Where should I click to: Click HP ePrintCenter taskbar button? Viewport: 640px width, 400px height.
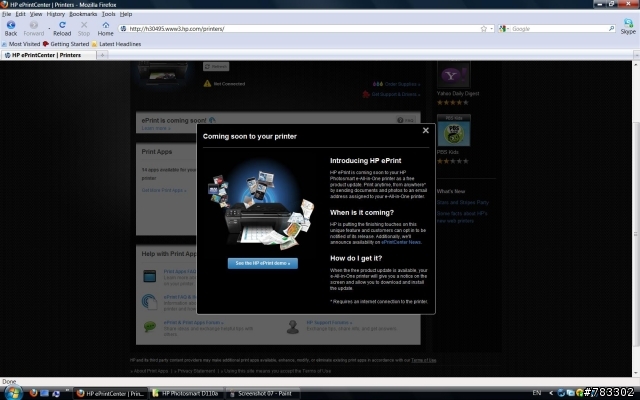click(x=110, y=393)
